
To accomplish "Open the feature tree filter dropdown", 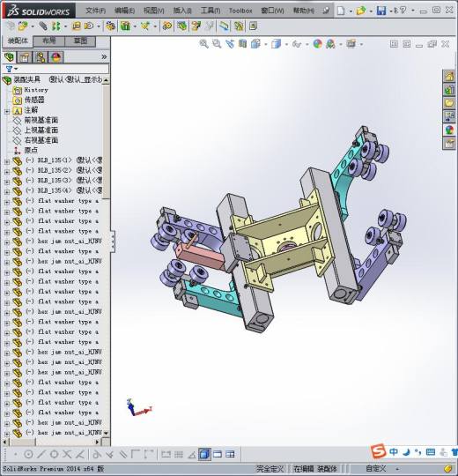I will pos(11,69).
